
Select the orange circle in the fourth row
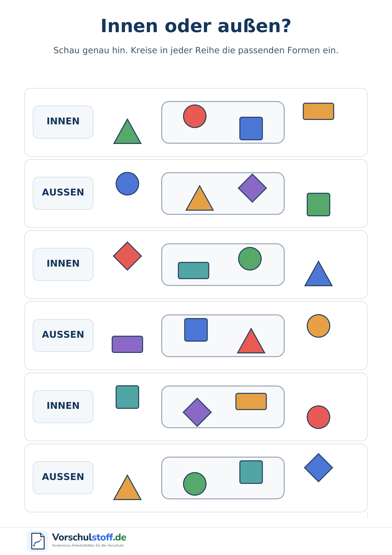click(x=318, y=326)
